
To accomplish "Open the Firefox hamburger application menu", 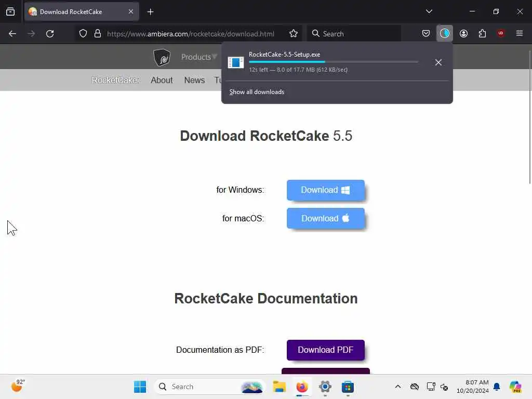I will tap(520, 33).
